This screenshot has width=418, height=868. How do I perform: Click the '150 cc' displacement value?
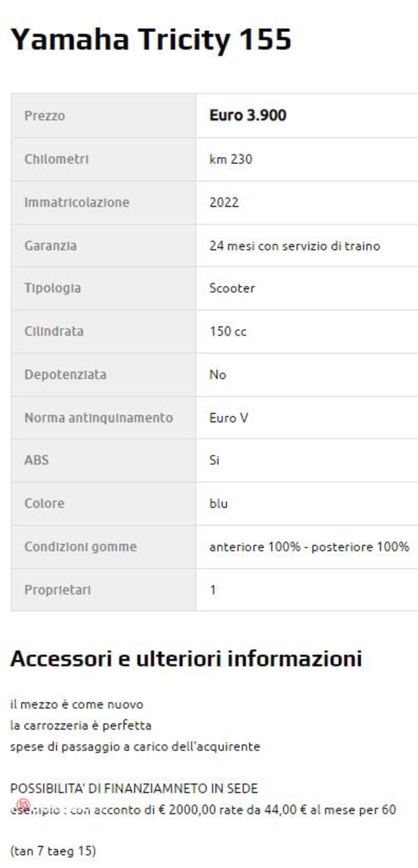(x=228, y=332)
